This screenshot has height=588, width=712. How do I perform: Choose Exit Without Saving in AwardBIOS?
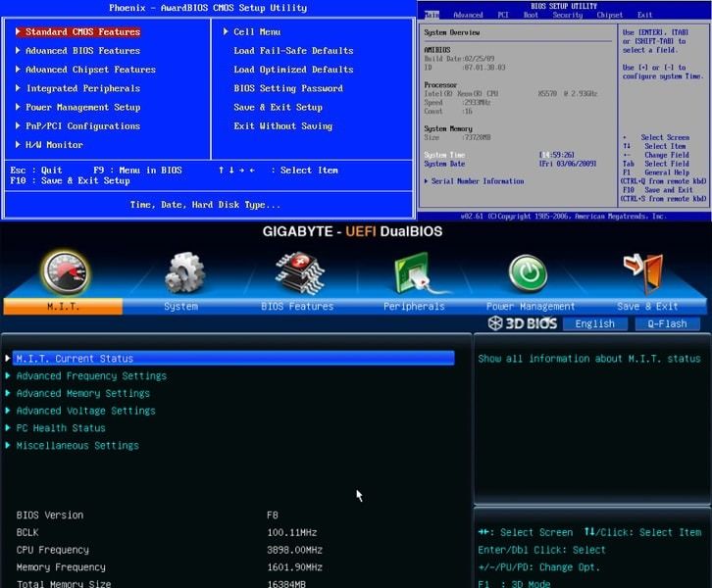(282, 126)
